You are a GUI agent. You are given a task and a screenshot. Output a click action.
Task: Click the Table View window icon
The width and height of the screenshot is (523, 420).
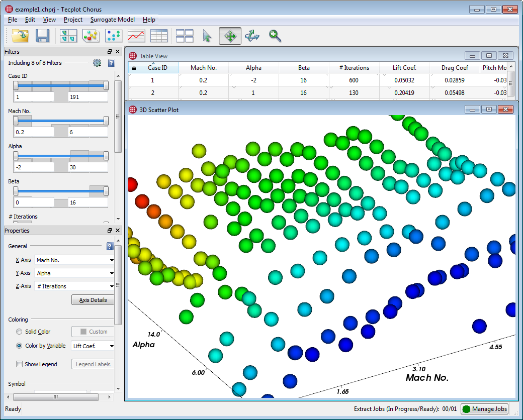click(133, 56)
